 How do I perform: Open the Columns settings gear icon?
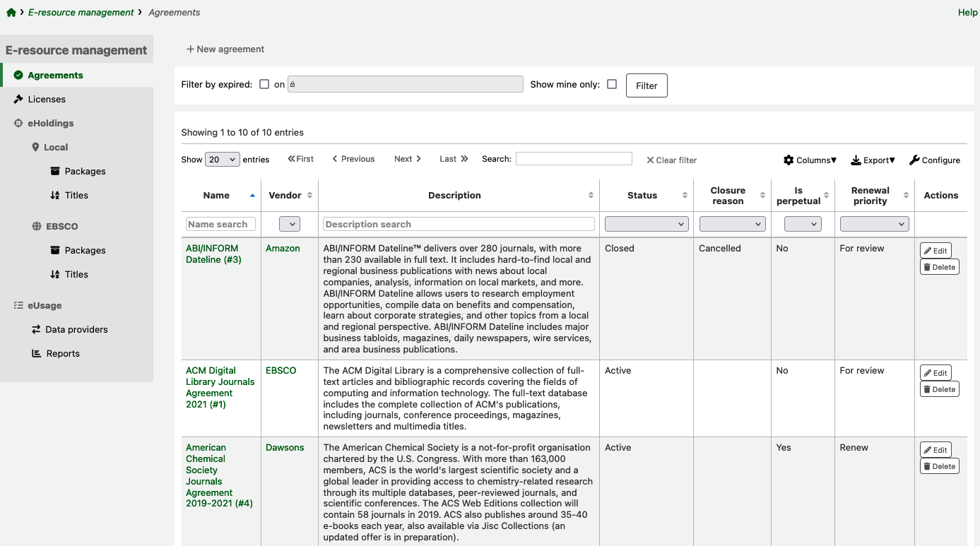[x=788, y=160]
